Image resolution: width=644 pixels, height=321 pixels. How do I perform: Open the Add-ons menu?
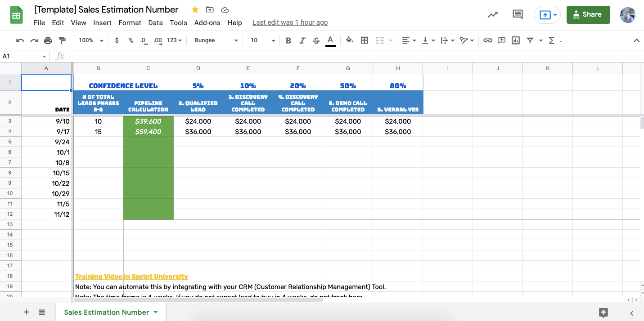207,22
